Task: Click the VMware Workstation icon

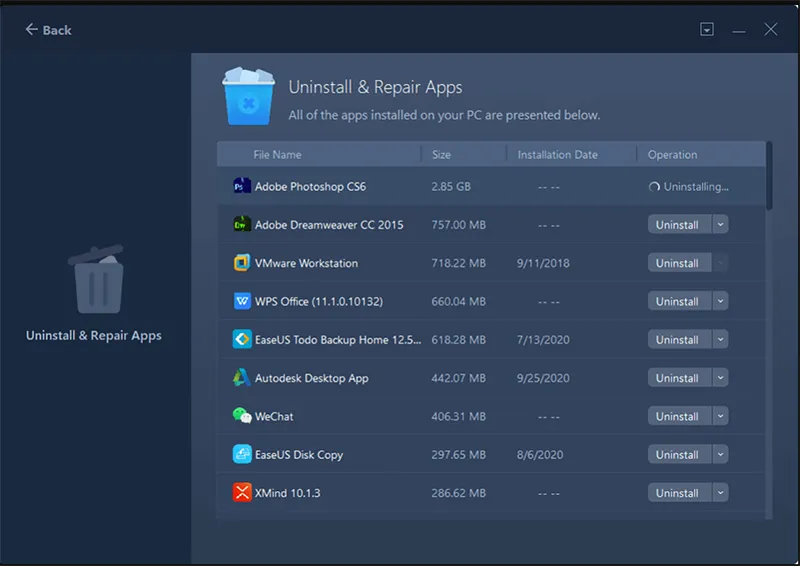Action: point(242,263)
